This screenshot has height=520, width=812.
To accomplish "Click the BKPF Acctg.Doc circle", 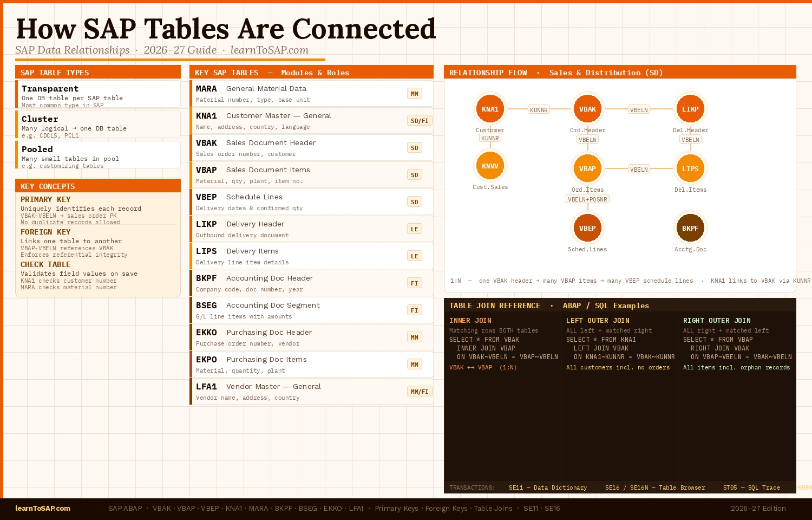I will click(690, 228).
